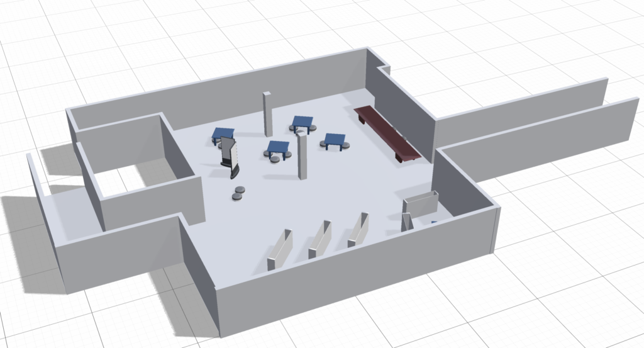Select the middle divider panel
Screen dimensions: 644x348
click(x=319, y=240)
